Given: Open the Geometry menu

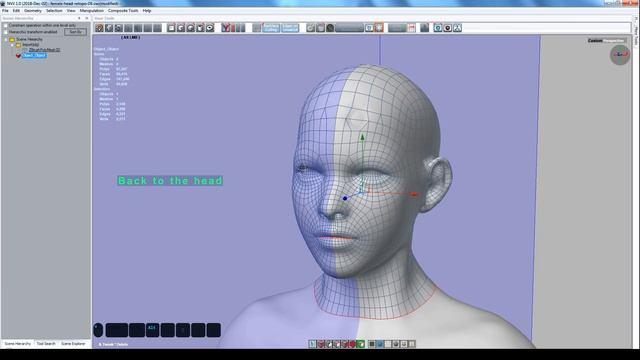Looking at the screenshot, I should (33, 11).
